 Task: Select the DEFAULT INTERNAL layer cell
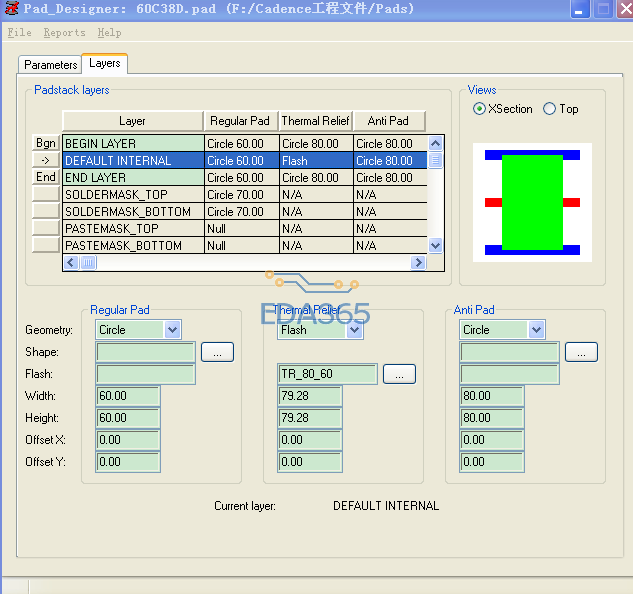click(133, 160)
